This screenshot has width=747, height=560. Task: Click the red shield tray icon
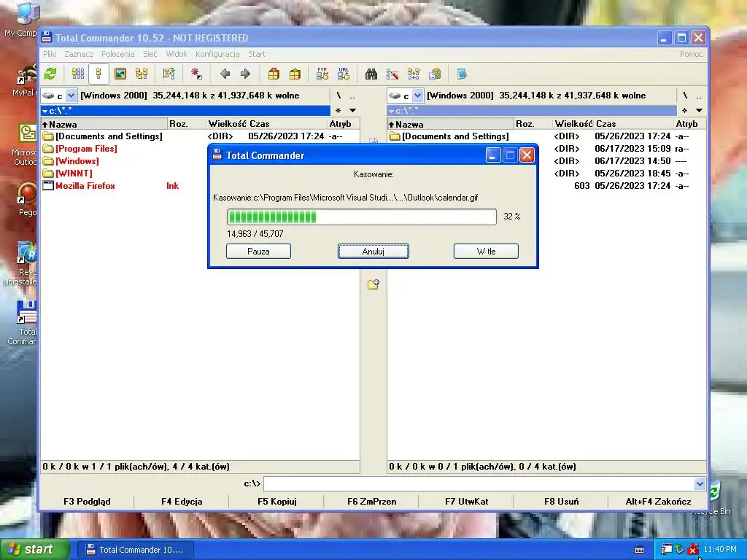click(x=693, y=550)
